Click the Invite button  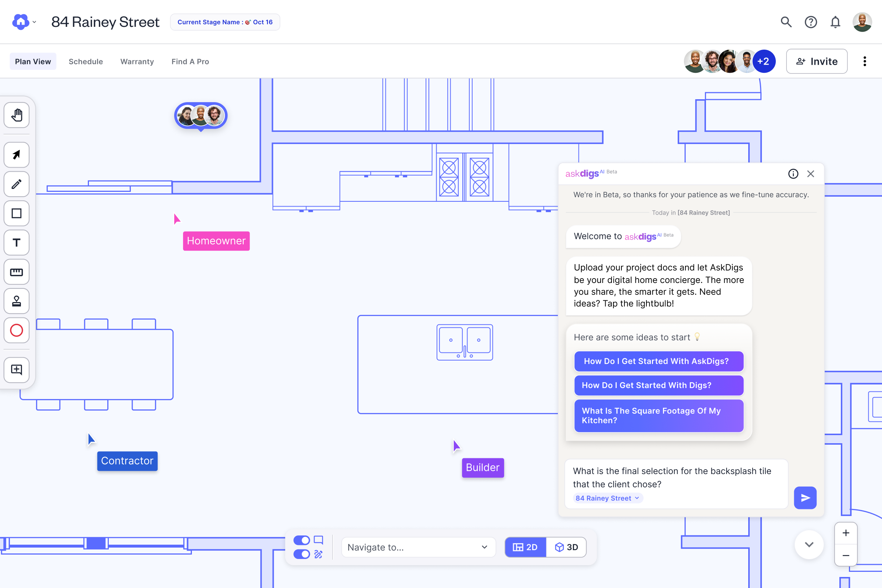tap(816, 61)
